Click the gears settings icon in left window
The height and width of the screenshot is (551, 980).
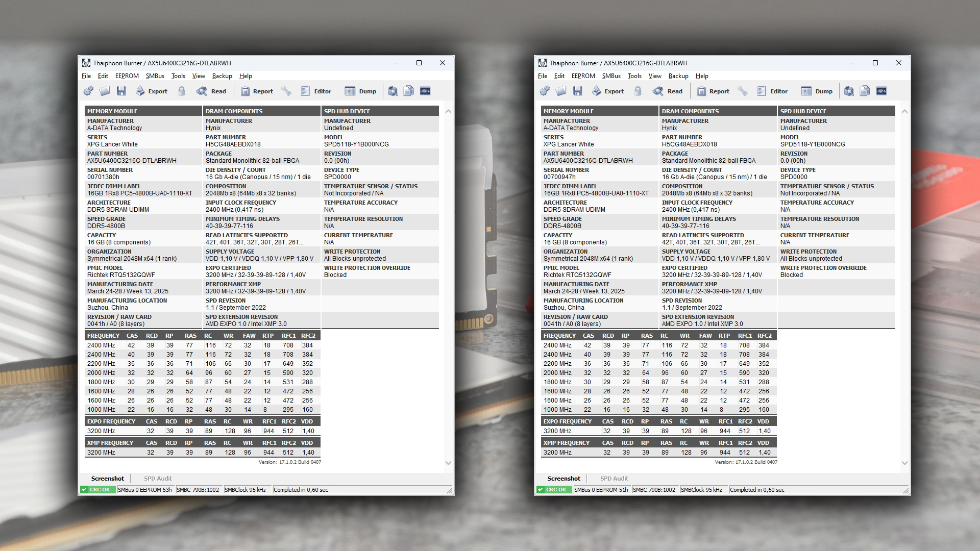(88, 91)
